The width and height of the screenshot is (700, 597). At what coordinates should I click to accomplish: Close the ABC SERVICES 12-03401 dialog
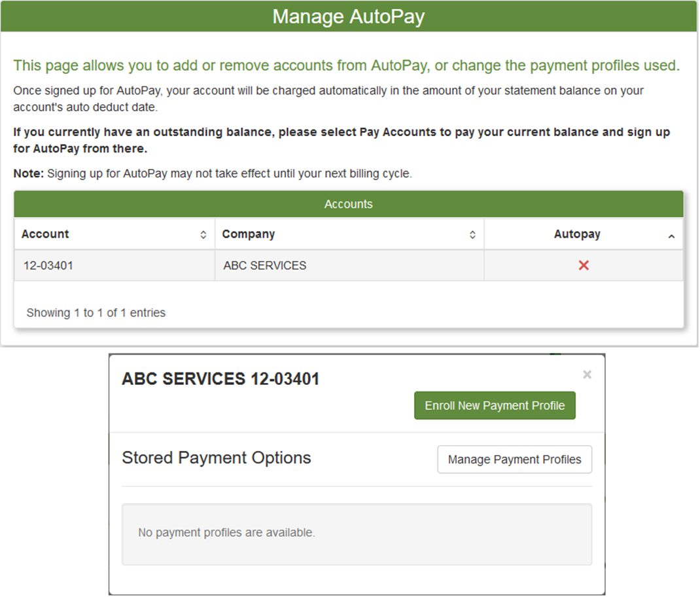click(x=587, y=374)
